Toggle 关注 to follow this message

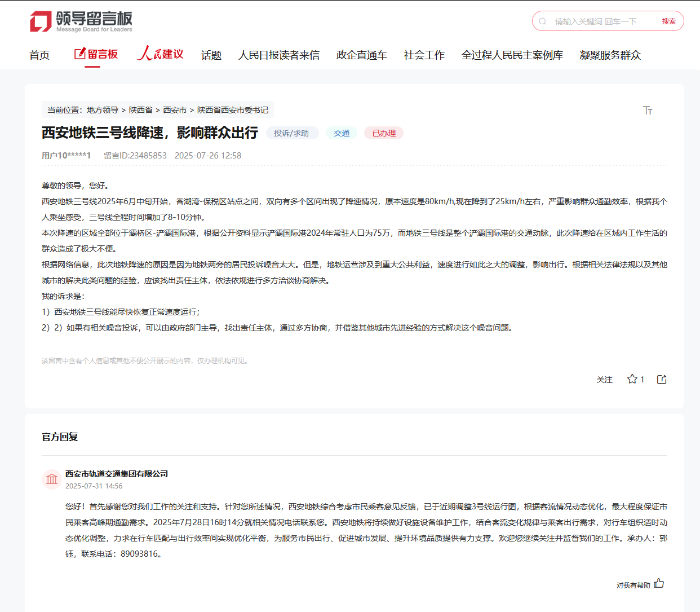coord(604,380)
